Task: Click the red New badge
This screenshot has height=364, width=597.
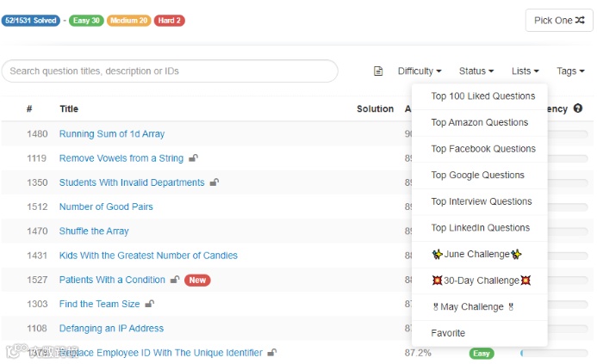Action: pyautogui.click(x=198, y=280)
